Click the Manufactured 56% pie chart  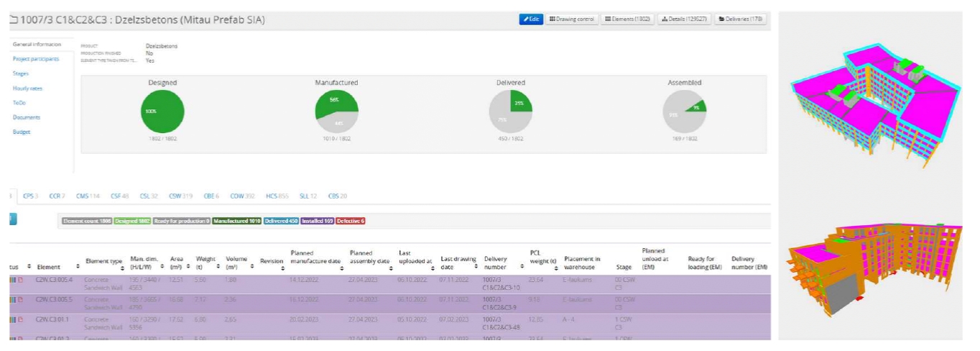336,111
